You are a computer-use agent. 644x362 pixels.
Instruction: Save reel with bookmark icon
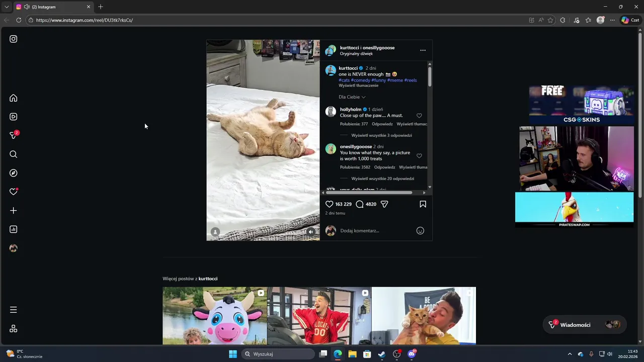coord(423,204)
